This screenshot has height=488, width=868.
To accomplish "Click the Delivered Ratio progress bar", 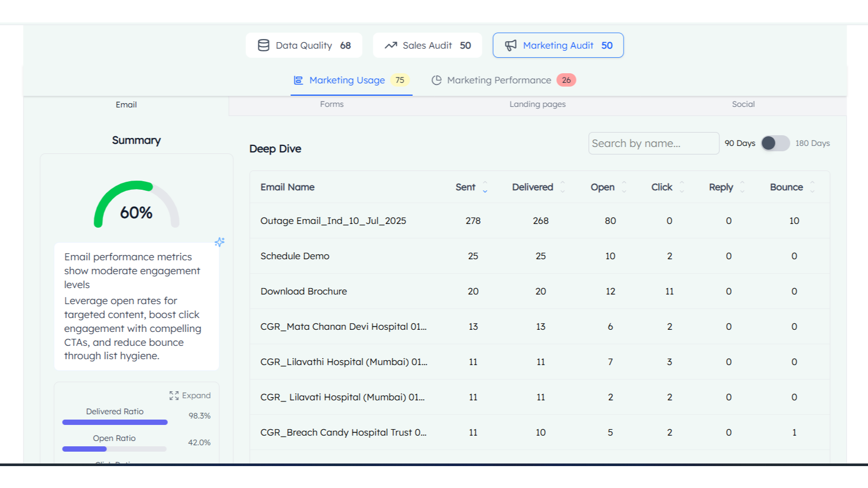I will pyautogui.click(x=114, y=422).
